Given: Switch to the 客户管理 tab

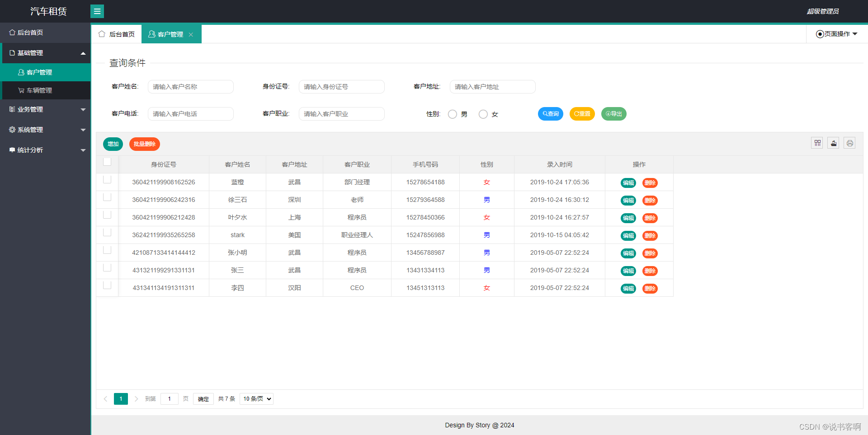Looking at the screenshot, I should click(171, 34).
